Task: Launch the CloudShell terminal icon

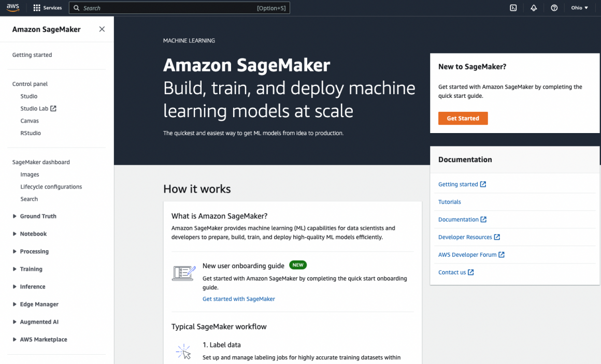Action: (513, 8)
